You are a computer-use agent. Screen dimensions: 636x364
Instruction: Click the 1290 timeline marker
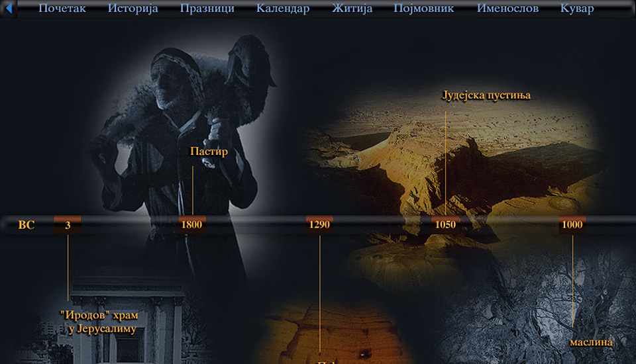[x=319, y=224]
